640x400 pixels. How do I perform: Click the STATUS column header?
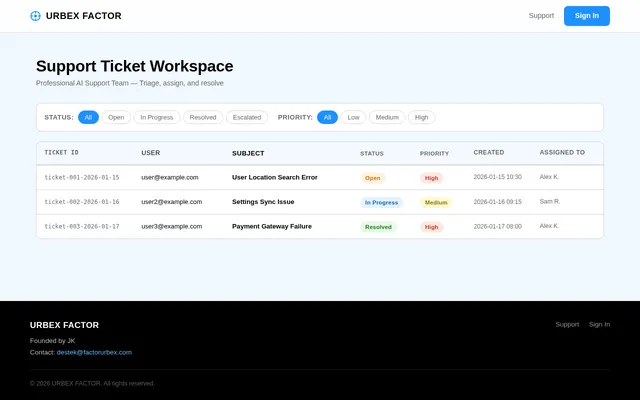tap(372, 153)
